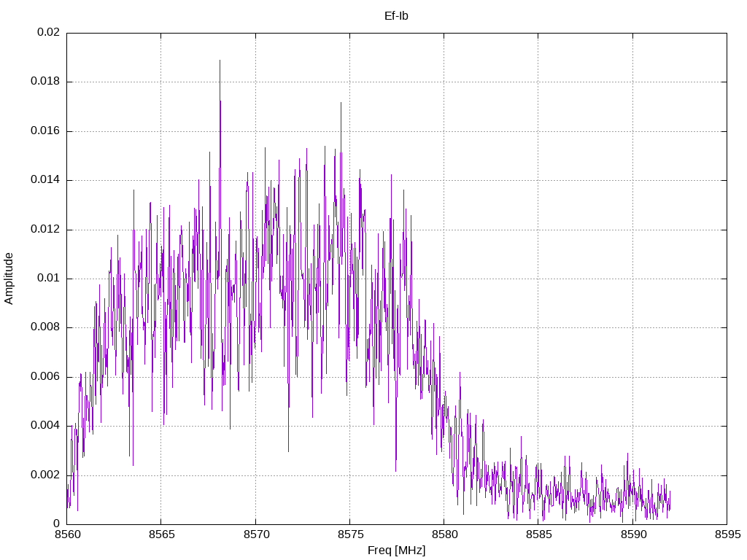Click the x-axis tick label 8580
The height and width of the screenshot is (560, 747).
point(444,534)
